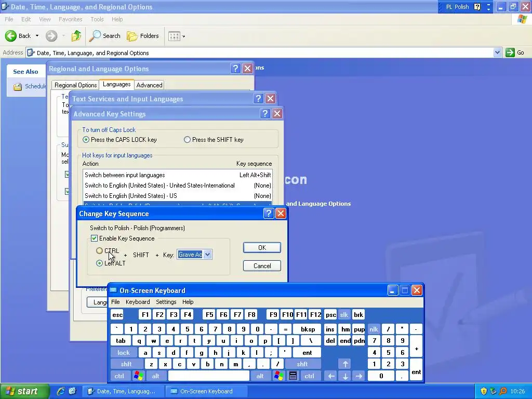Image resolution: width=532 pixels, height=399 pixels.
Task: Click the left arrow key on On-Screen Keyboard
Action: [331, 376]
